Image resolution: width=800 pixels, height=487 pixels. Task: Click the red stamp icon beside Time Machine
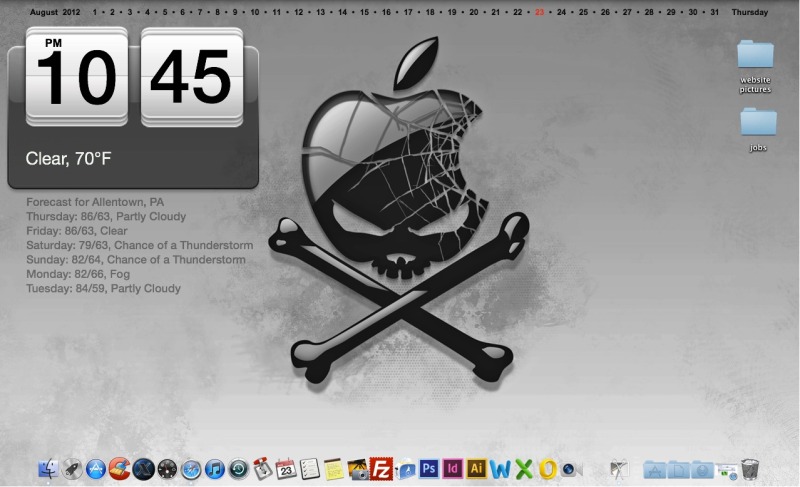(262, 469)
